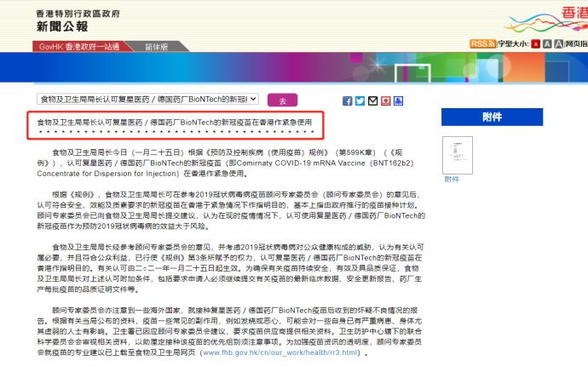Viewport: 588px width, 366px height.
Task: Open the www.fhb.gov.hk rr3.html link
Action: click(x=280, y=352)
